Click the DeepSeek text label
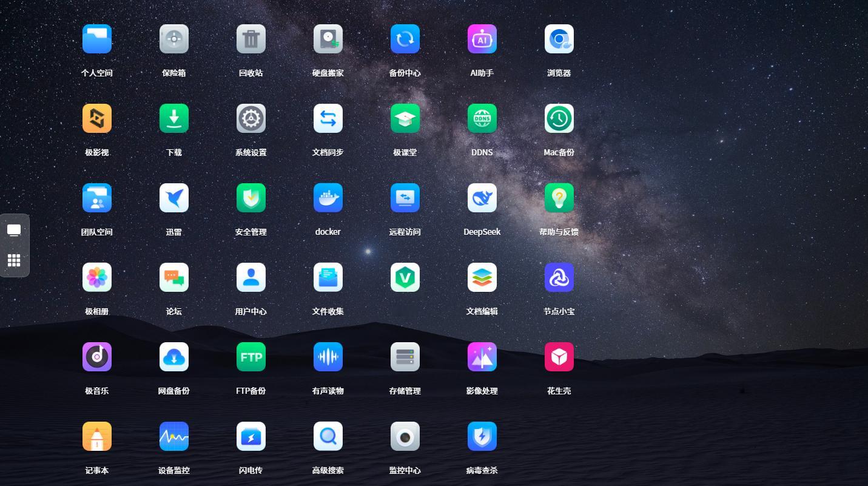 [482, 232]
